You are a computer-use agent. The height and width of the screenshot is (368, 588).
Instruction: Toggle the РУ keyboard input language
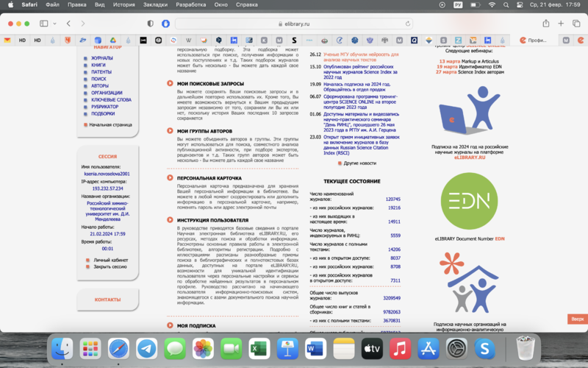click(458, 4)
